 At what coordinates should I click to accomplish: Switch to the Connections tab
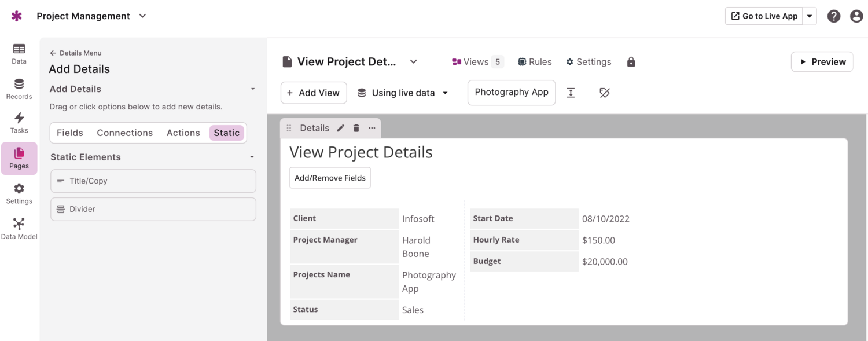click(124, 133)
